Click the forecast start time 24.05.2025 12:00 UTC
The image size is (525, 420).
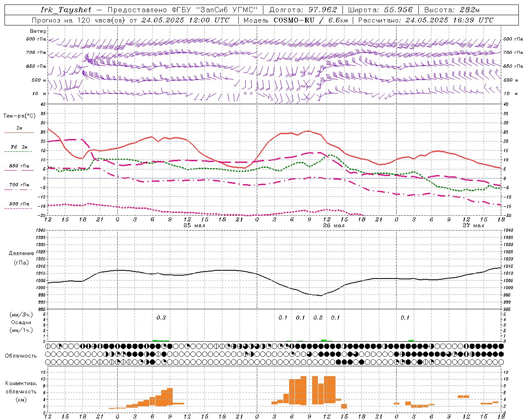(185, 20)
